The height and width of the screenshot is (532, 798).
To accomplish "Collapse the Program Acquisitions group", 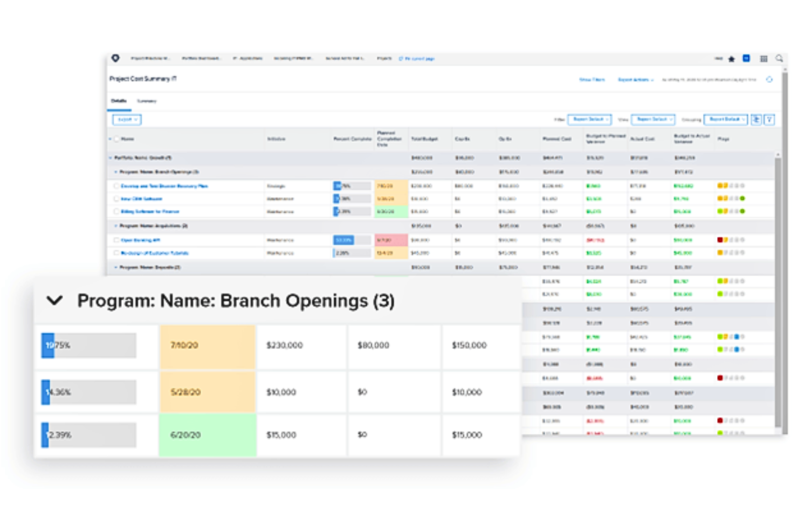I will click(x=115, y=226).
